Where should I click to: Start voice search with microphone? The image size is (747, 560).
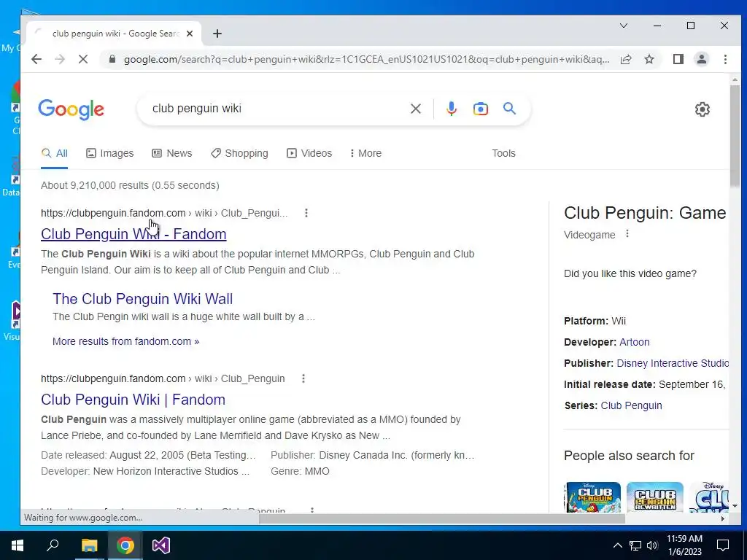click(451, 109)
